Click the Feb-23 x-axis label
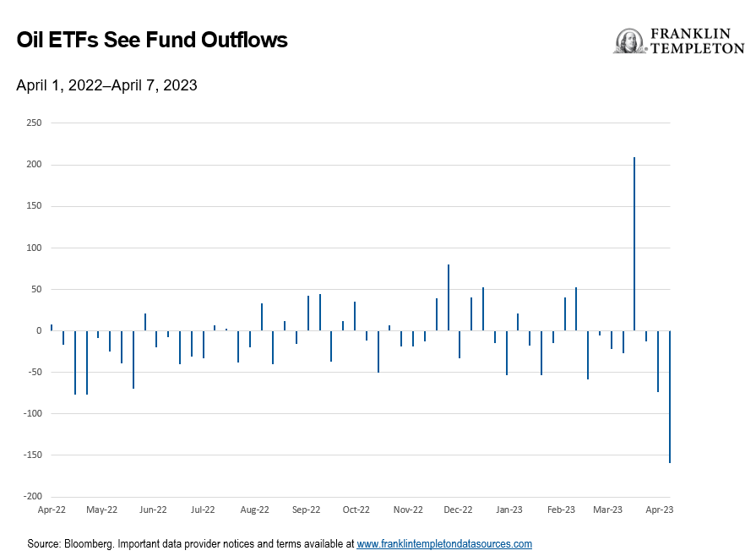Image resolution: width=756 pixels, height=556 pixels. 561,510
